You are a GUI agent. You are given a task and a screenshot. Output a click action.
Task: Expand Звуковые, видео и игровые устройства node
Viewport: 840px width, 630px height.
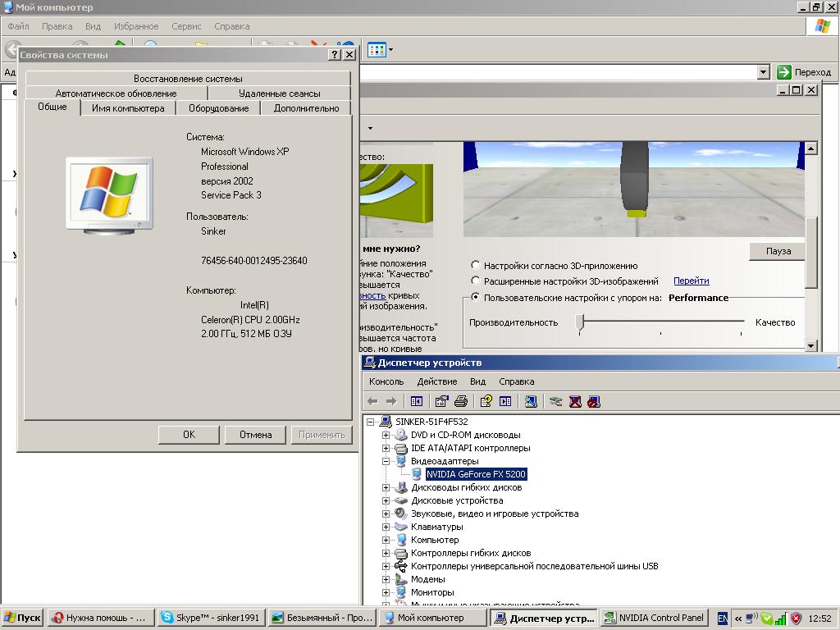click(x=386, y=514)
